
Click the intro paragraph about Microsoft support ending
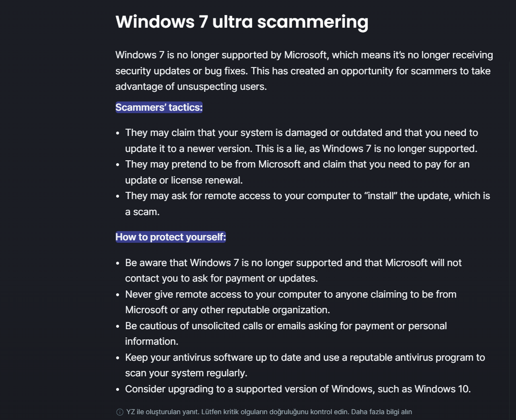tap(304, 71)
